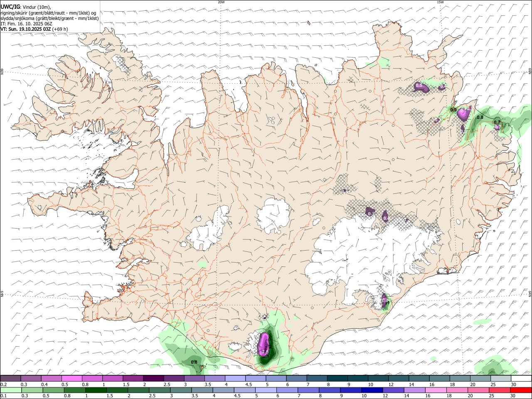Click the 'Vindur (10m)' heading text
This screenshot has width=532, height=399.
[x=36, y=7]
